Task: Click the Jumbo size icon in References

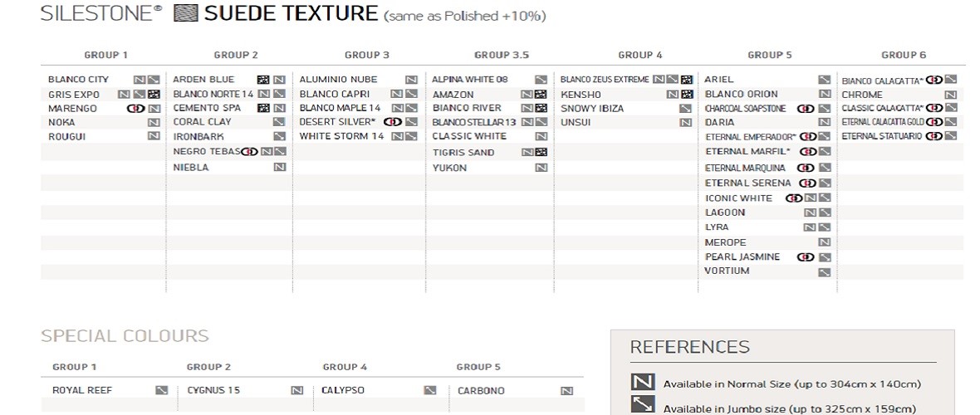Action: (643, 405)
